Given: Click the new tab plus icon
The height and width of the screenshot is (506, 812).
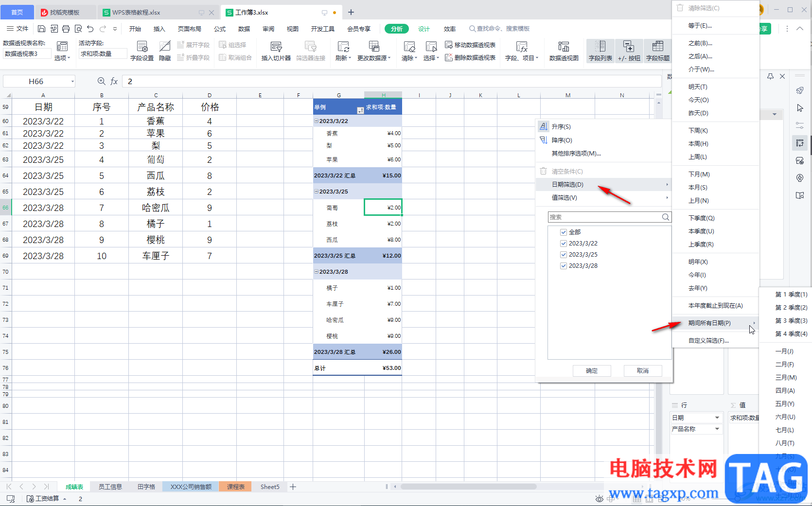Looking at the screenshot, I should tap(351, 12).
